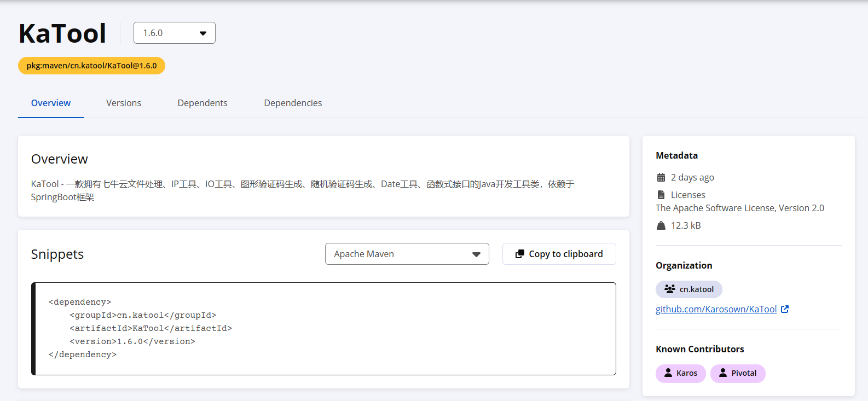Click the Metadata heading
The image size is (868, 401).
coord(677,155)
